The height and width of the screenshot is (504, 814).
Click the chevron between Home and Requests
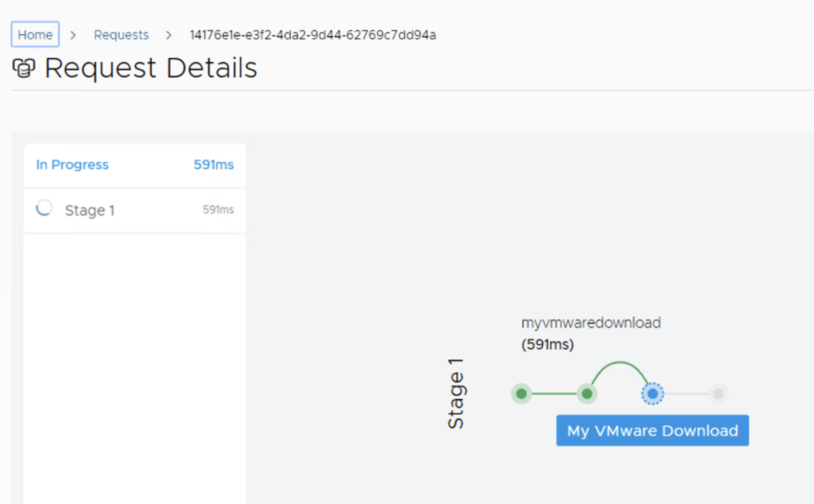tap(73, 35)
